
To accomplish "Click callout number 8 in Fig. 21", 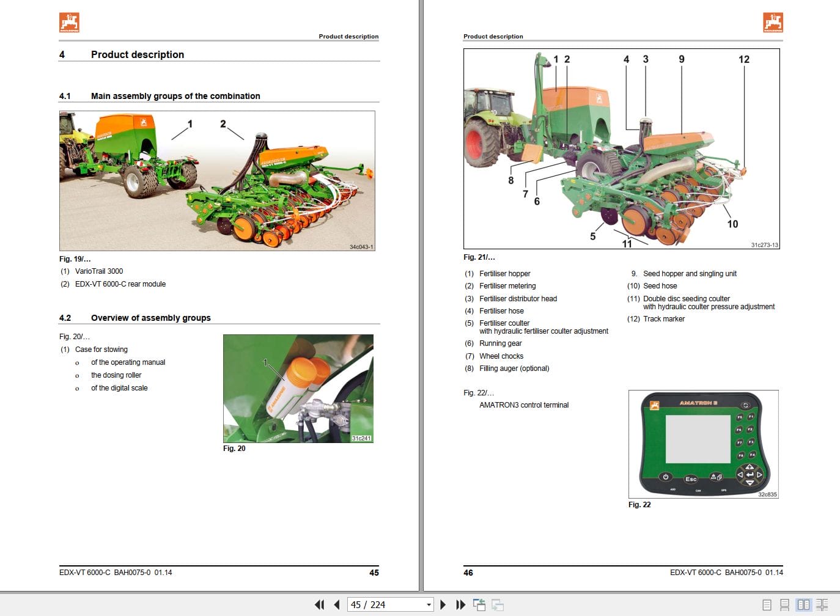I will coord(511,180).
